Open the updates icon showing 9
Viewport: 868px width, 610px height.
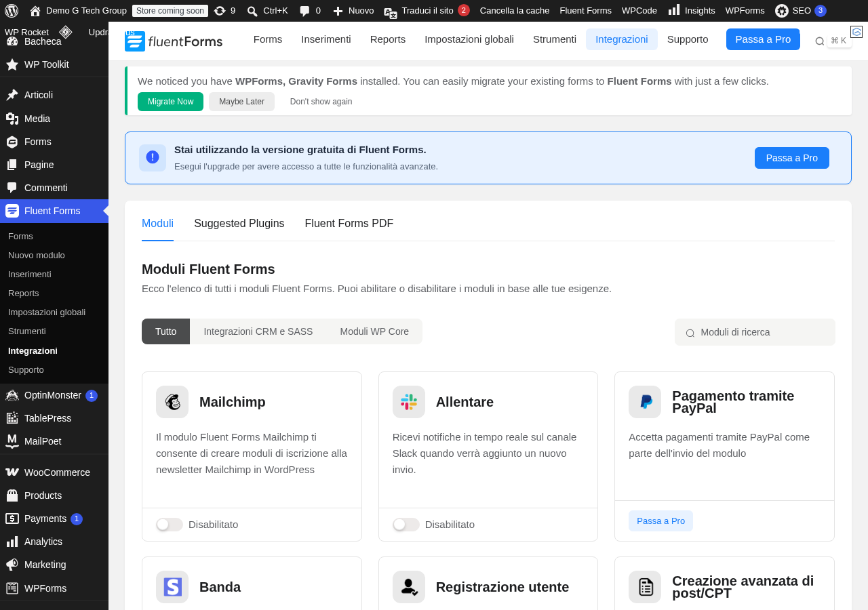[x=220, y=11]
